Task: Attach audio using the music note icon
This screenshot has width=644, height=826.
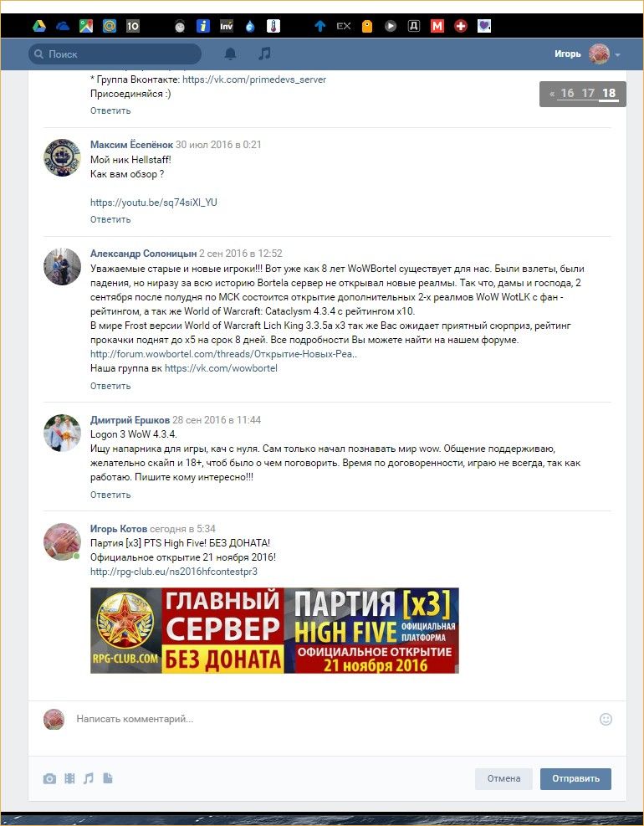Action: click(89, 778)
